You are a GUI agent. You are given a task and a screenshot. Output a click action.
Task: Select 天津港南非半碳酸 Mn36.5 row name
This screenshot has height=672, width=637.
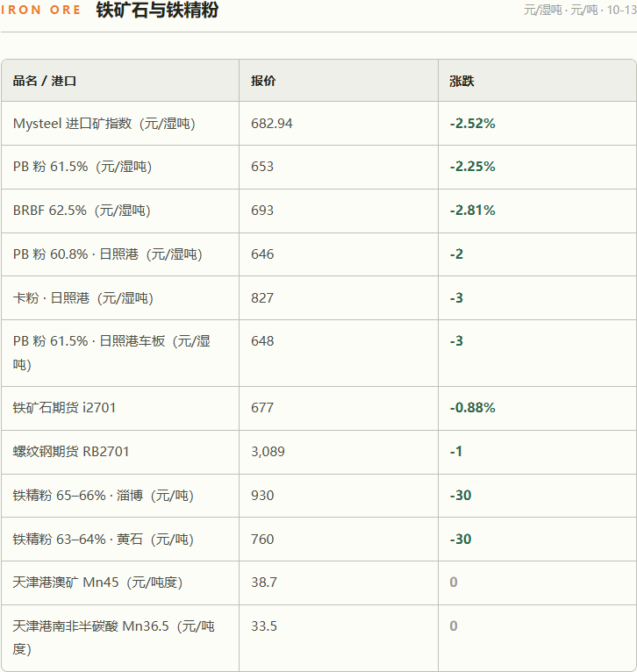click(x=113, y=638)
